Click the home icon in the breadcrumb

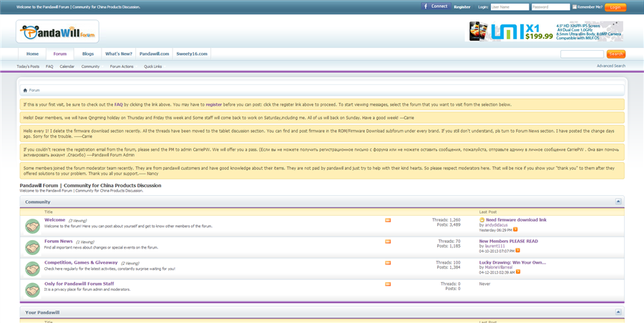tap(25, 90)
